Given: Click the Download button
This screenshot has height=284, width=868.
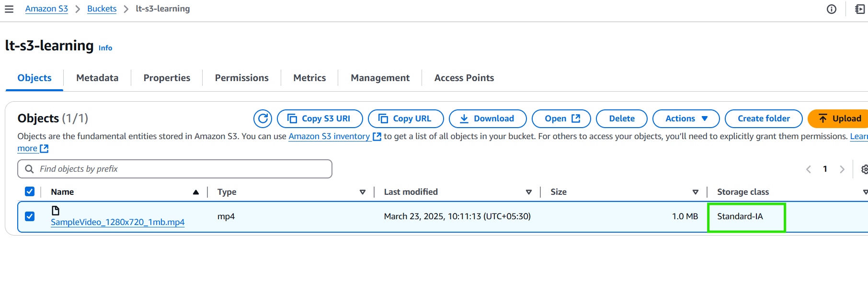Looking at the screenshot, I should coord(488,118).
